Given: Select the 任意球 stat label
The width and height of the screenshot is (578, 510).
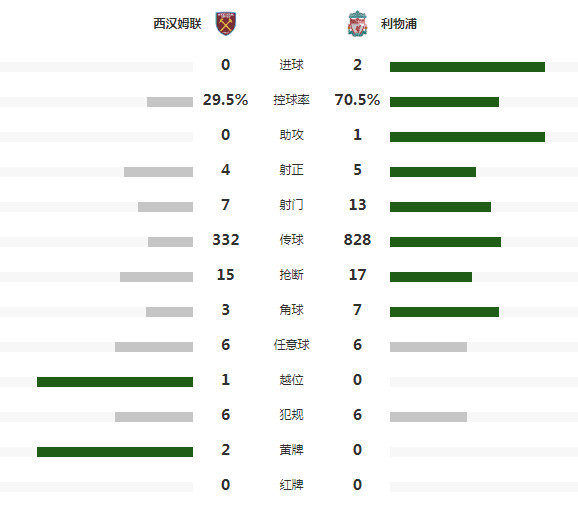Looking at the screenshot, I should tap(291, 345).
